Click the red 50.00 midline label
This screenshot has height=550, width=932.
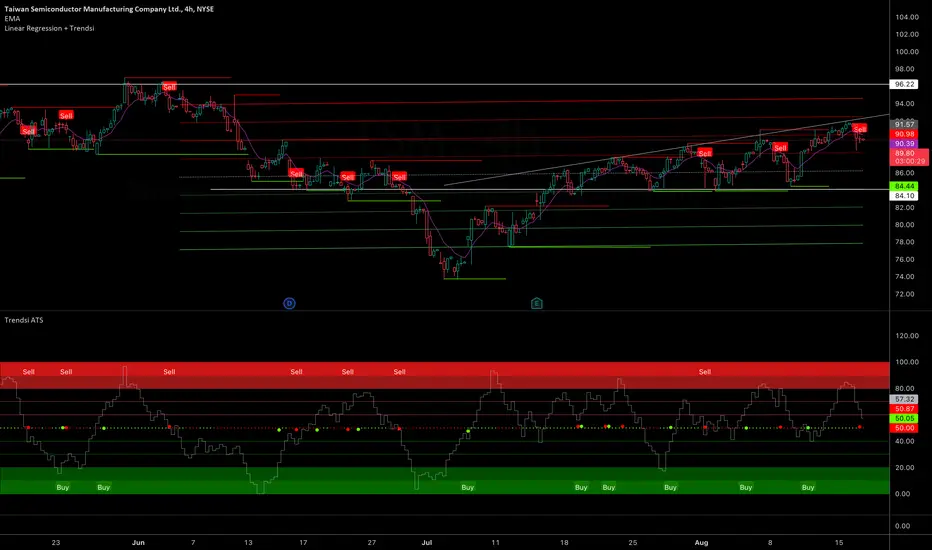[x=904, y=428]
